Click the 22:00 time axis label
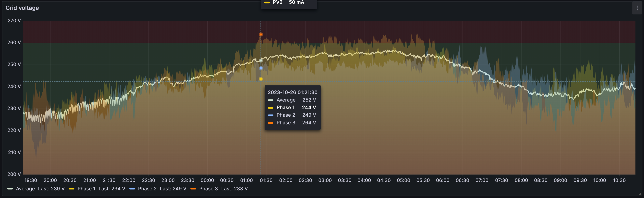 pos(129,180)
